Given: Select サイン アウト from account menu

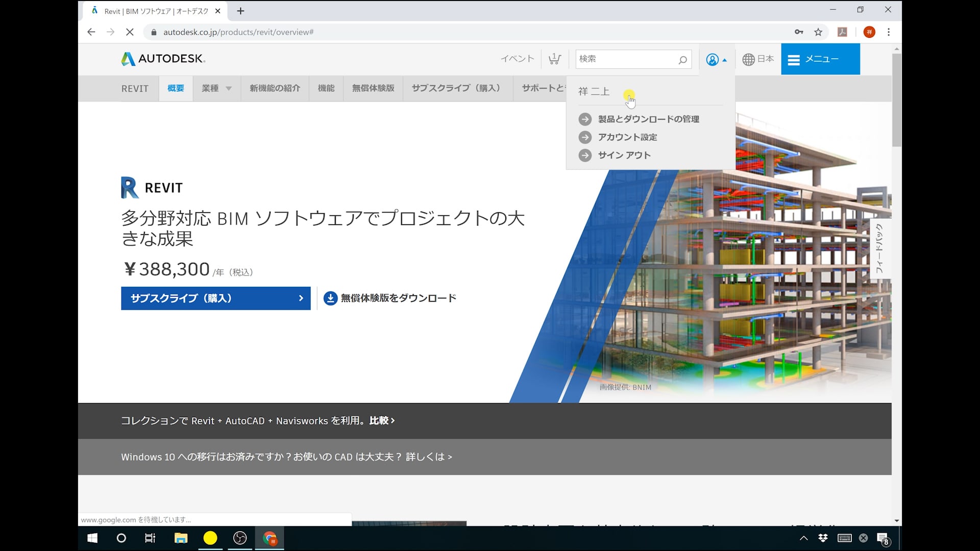Looking at the screenshot, I should [624, 155].
